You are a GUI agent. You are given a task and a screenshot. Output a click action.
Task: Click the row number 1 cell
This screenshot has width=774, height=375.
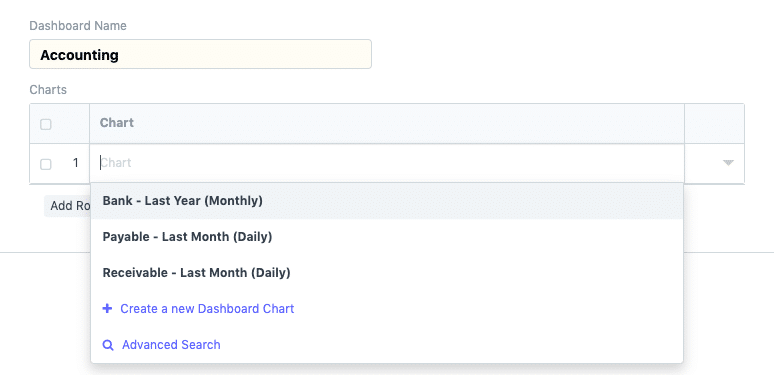[76, 163]
